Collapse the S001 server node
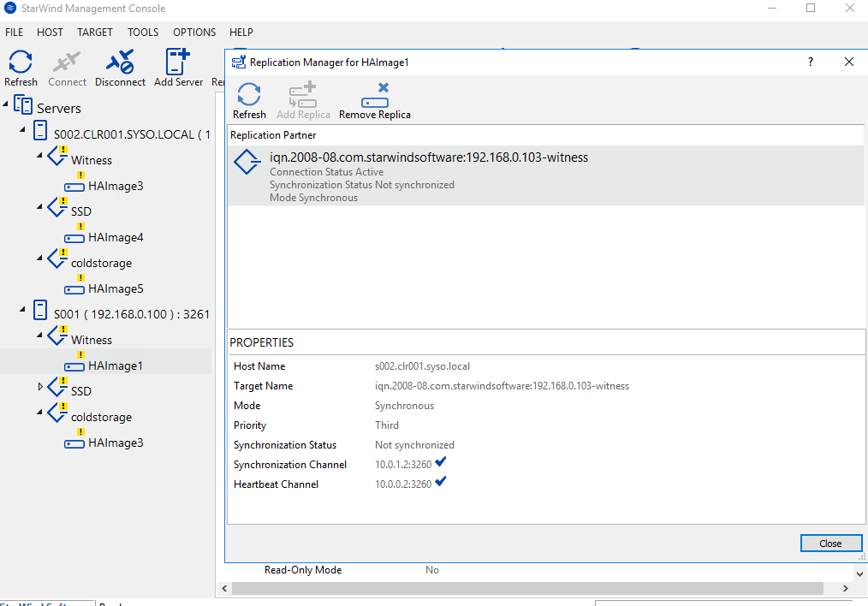Screen dimensions: 868x606 [x=23, y=309]
